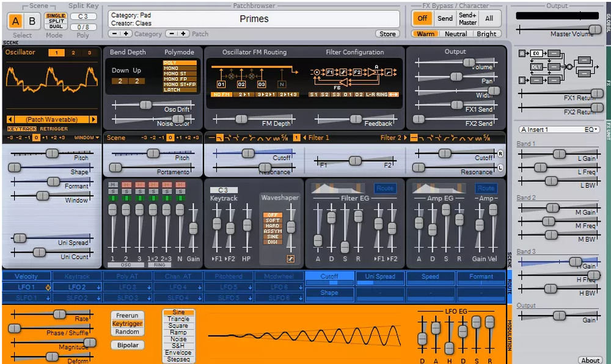Screen dimensions: 611x364
Task: Click the arrow icon on LFO 1
Action: 48,287
